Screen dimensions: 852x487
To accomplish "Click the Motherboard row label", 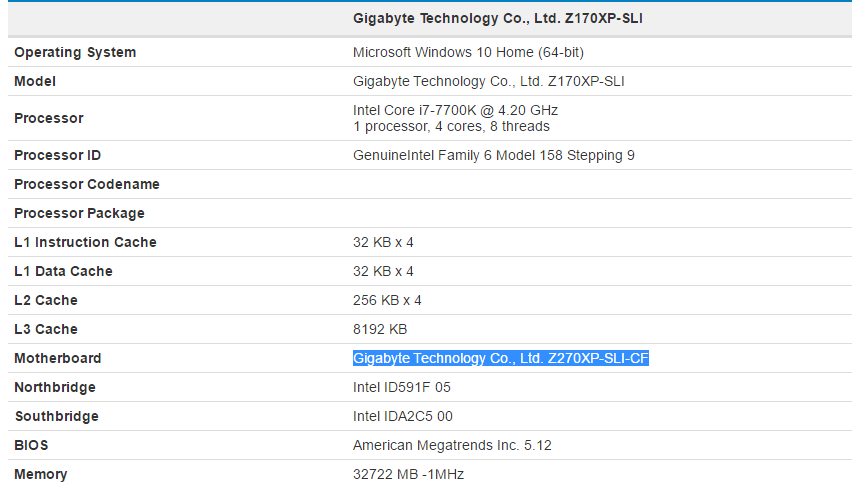I will point(58,358).
